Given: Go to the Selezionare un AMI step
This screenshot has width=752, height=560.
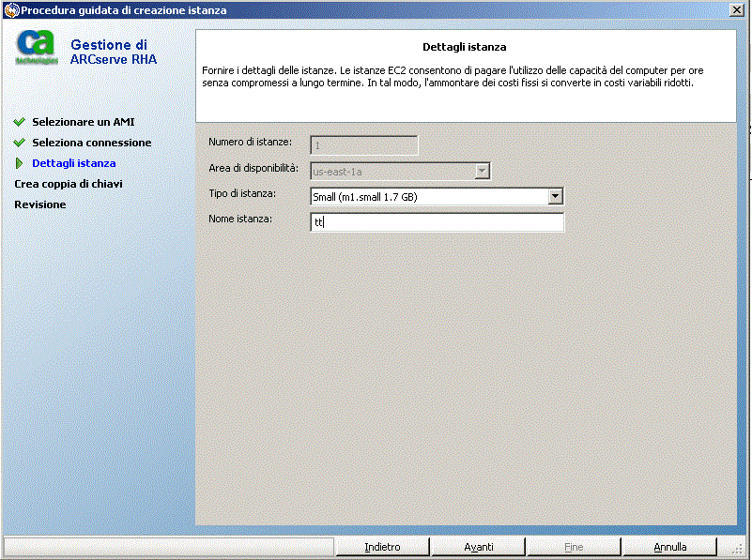Looking at the screenshot, I should click(x=83, y=122).
